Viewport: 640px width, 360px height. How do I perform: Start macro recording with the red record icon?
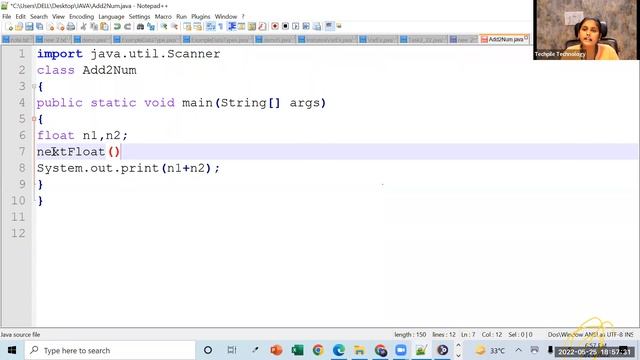pyautogui.click(x=275, y=27)
